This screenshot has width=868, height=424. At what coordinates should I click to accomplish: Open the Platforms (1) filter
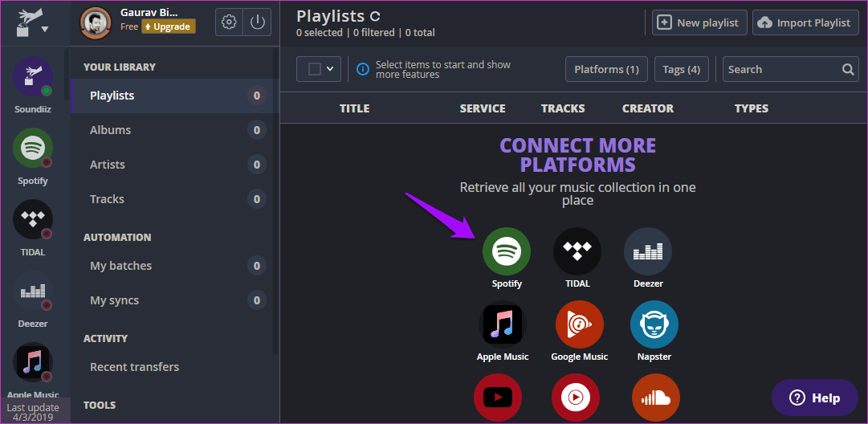pyautogui.click(x=607, y=69)
